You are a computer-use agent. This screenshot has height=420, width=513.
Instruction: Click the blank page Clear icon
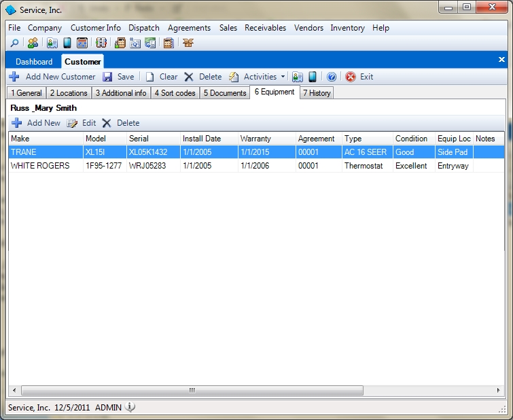point(150,77)
